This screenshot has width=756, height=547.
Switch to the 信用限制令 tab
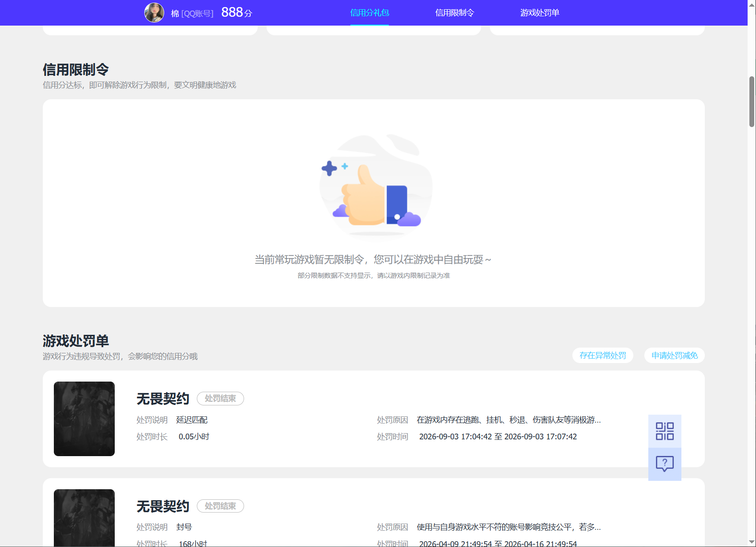(454, 13)
